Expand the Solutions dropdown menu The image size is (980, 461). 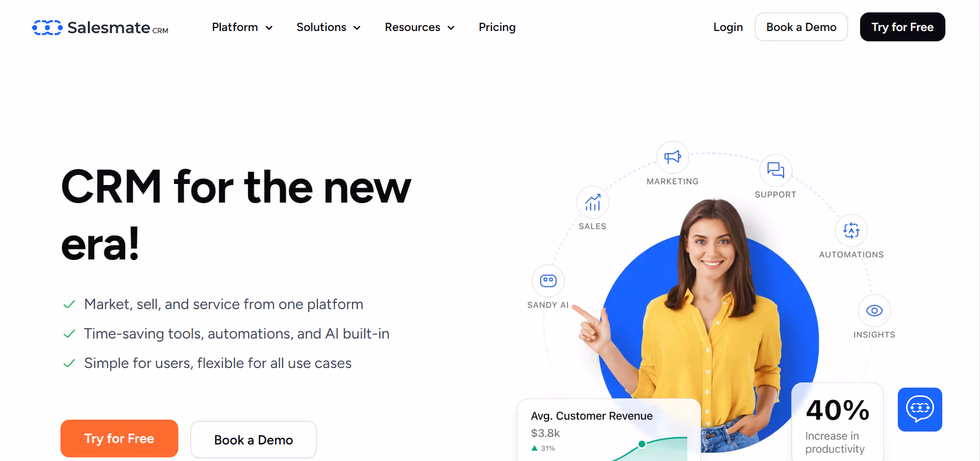coord(328,27)
